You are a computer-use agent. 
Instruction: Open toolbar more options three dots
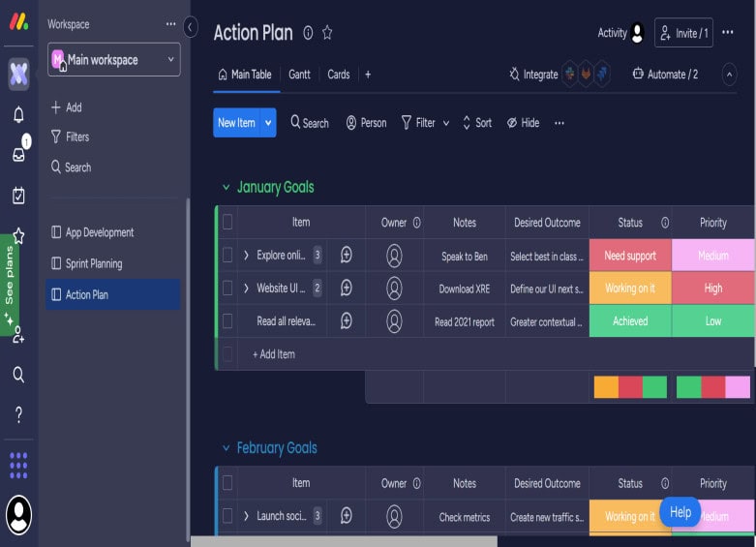pos(559,123)
